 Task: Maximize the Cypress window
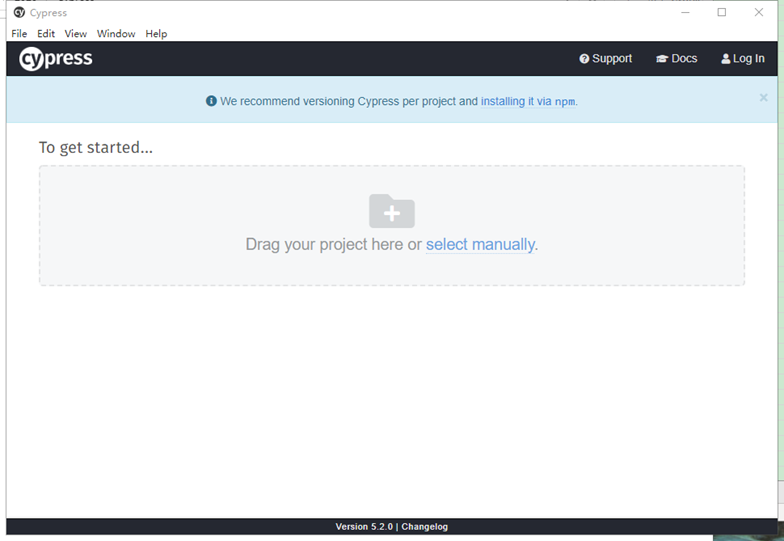pos(722,12)
